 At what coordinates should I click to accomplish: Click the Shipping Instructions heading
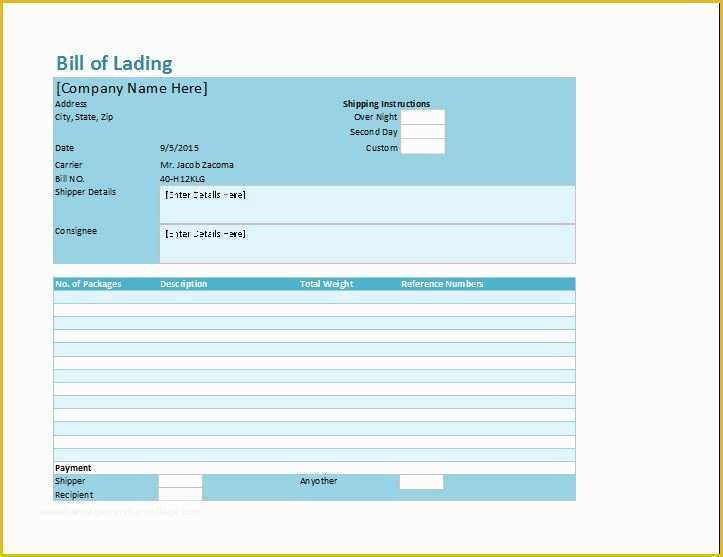[386, 104]
